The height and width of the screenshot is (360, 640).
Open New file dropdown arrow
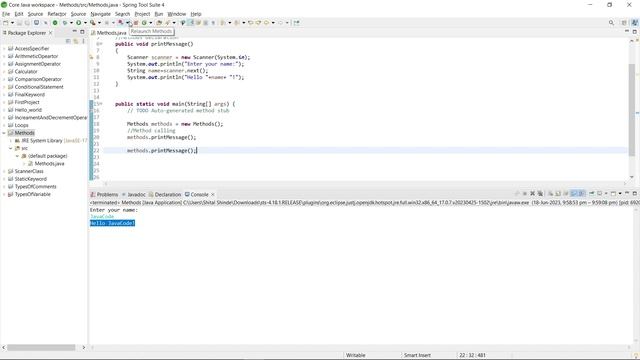12,23
